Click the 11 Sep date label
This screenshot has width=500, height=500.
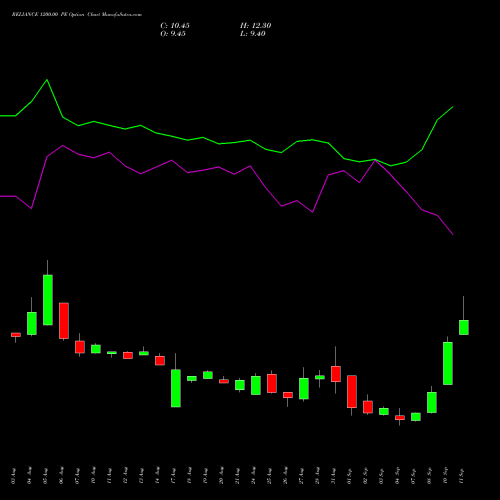tap(461, 476)
